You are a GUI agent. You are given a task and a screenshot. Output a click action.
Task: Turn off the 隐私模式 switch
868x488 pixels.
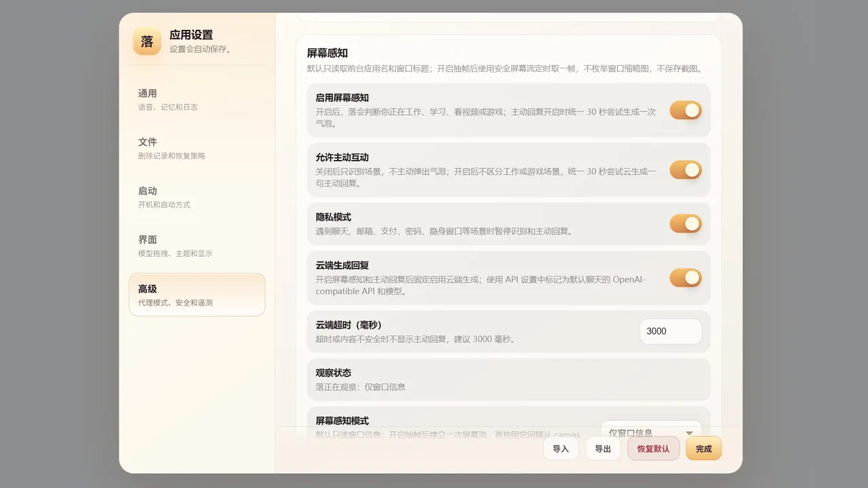coord(686,224)
